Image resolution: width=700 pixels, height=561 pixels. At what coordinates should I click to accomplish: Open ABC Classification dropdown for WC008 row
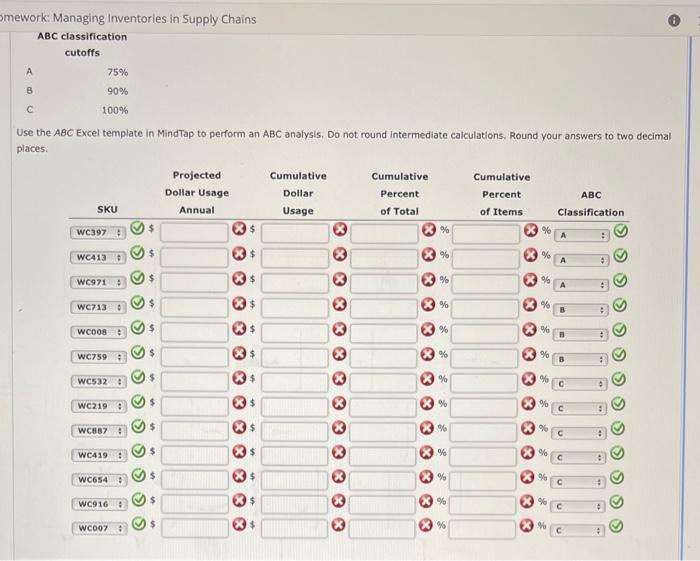click(580, 334)
